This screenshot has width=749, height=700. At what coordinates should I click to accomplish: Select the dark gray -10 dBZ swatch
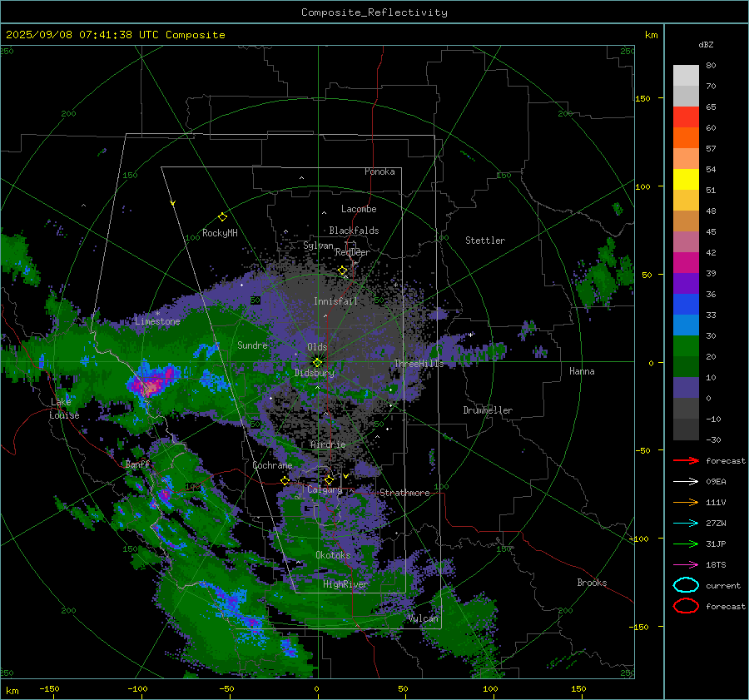coord(686,429)
